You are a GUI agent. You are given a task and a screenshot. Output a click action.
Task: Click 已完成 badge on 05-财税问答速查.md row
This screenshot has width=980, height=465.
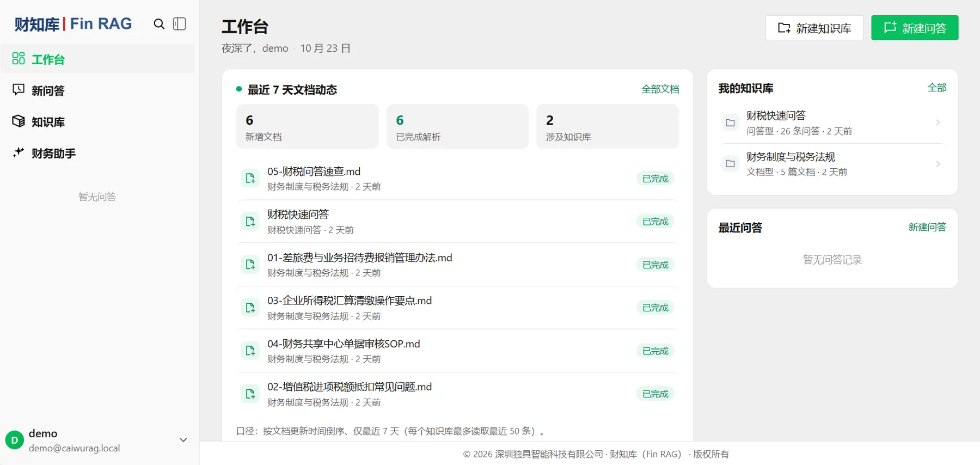[655, 179]
